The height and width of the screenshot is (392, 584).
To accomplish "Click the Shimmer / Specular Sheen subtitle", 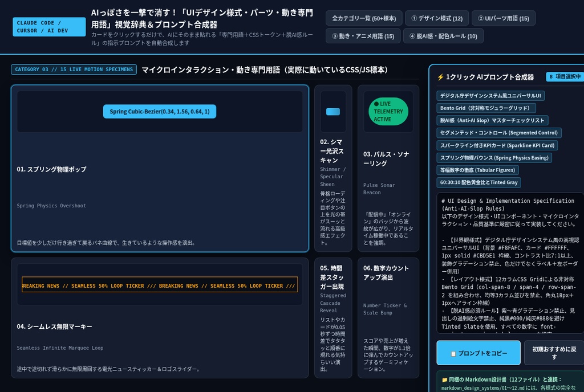I will coord(333,177).
